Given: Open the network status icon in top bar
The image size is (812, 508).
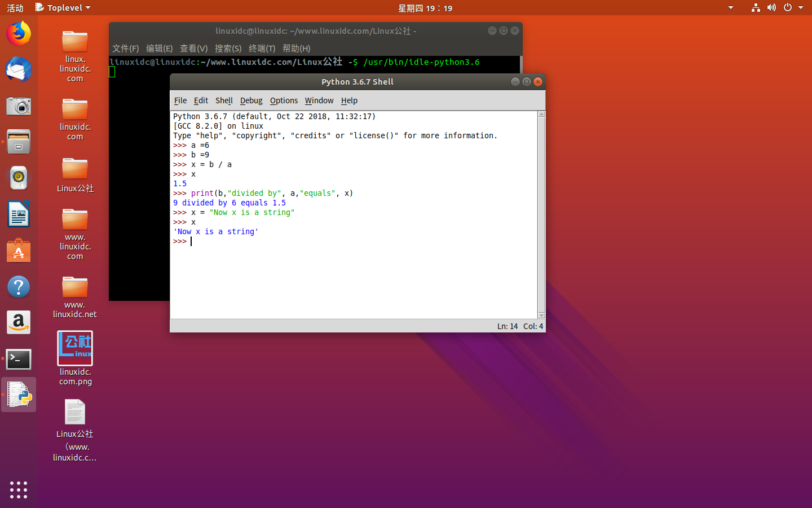Looking at the screenshot, I should coord(756,7).
